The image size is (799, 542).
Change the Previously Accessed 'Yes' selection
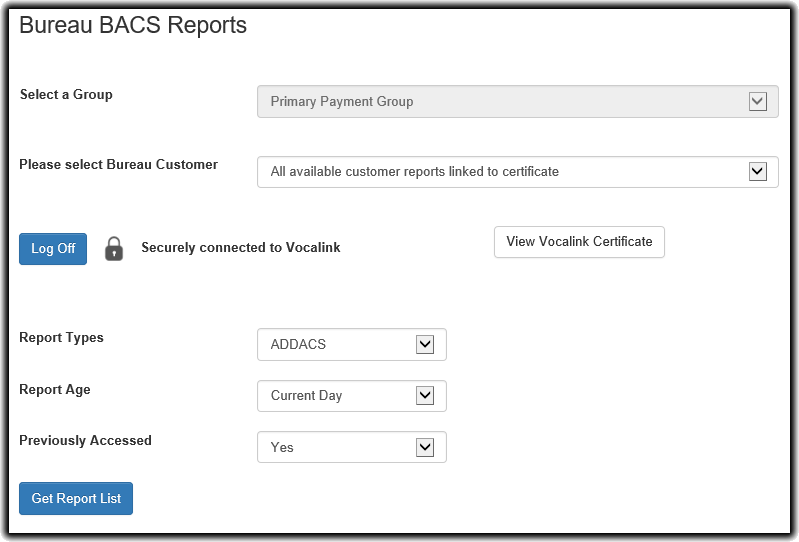340,448
